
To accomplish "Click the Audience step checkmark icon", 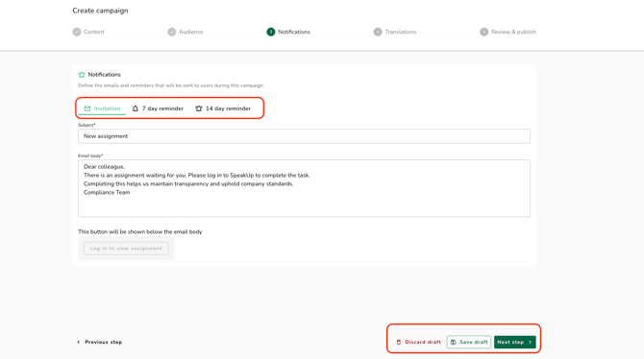I will coord(172,32).
